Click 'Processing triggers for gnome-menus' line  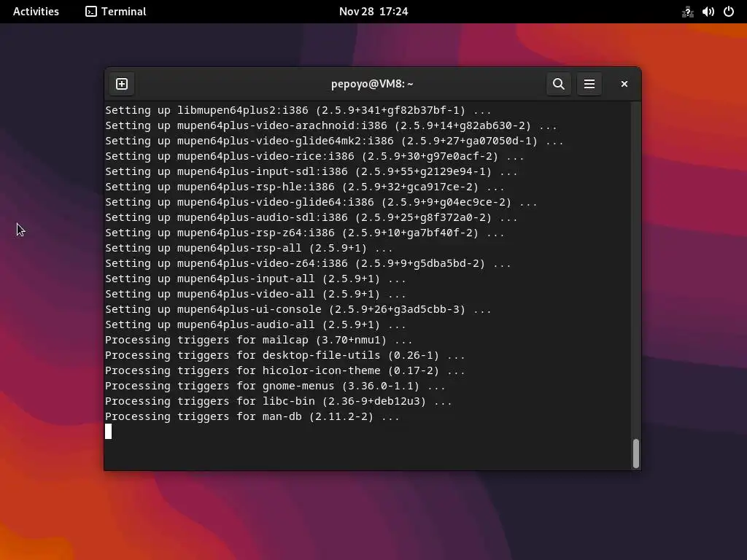click(275, 386)
